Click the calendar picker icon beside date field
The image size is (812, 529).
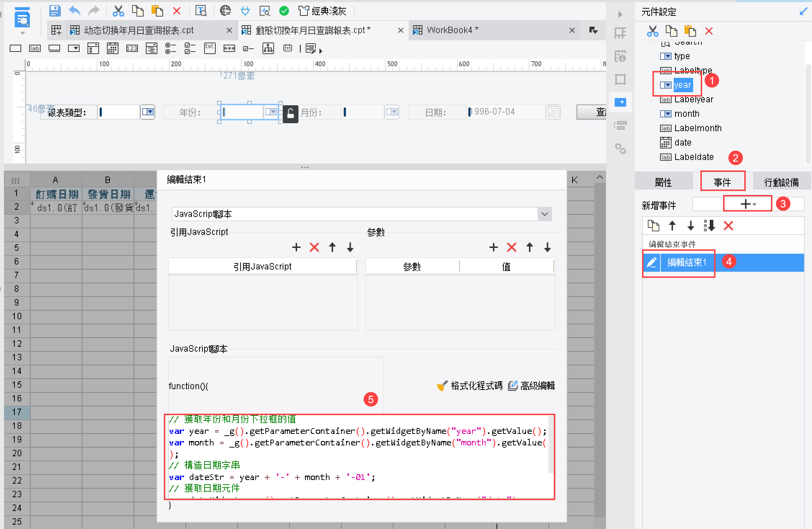(x=553, y=112)
